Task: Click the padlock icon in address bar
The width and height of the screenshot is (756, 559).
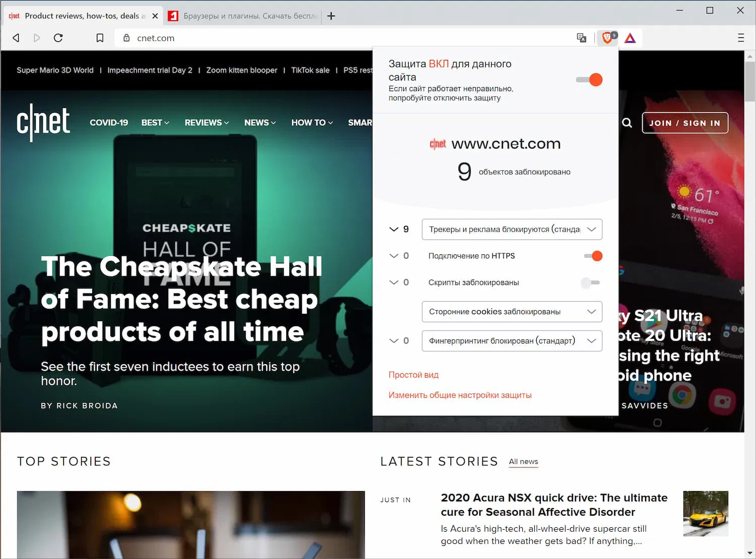Action: (x=127, y=38)
